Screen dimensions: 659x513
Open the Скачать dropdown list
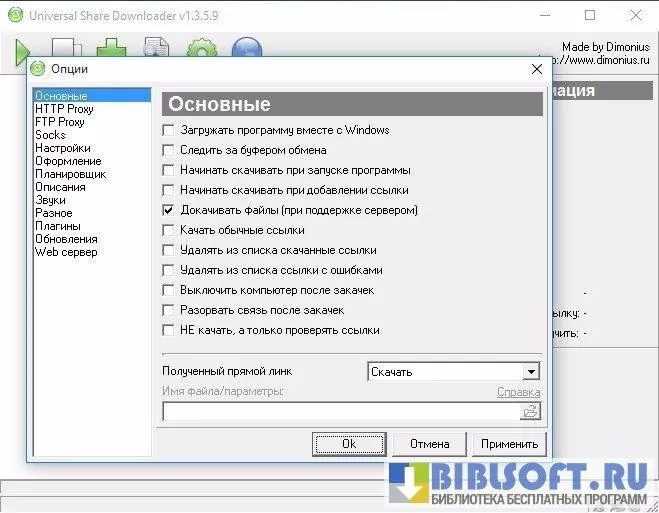(x=531, y=372)
